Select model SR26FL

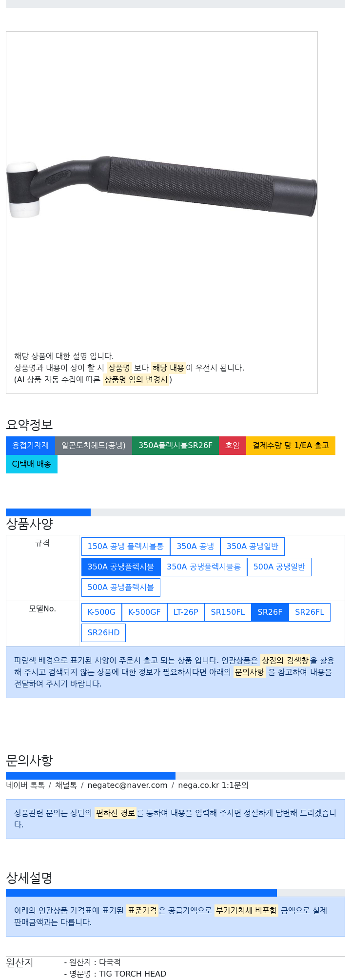pos(310,612)
